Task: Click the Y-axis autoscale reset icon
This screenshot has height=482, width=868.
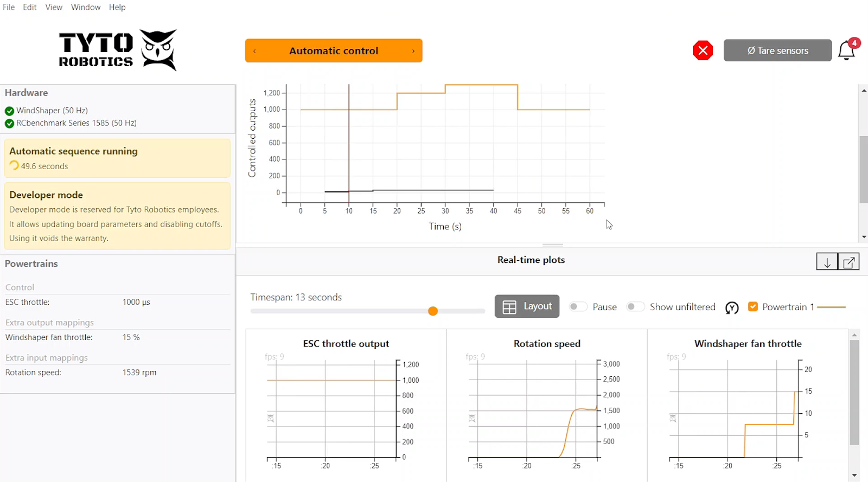Action: tap(732, 308)
